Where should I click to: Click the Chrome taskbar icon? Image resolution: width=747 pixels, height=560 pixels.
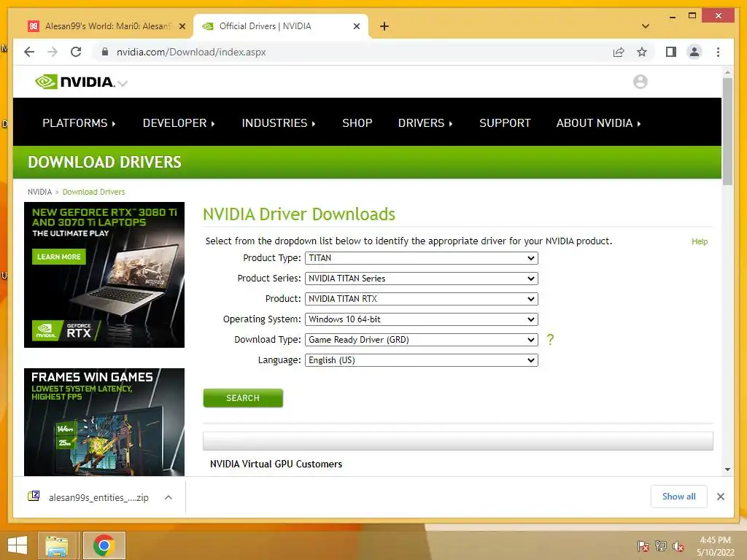(104, 545)
